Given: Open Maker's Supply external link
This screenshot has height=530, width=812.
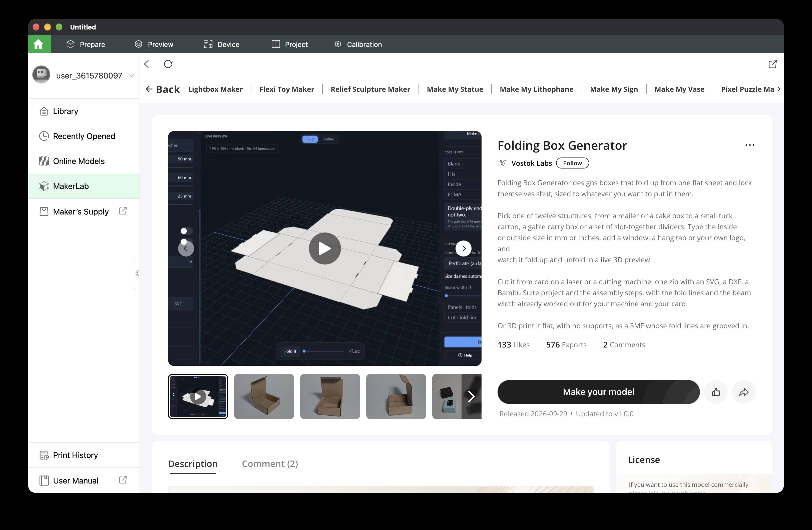Looking at the screenshot, I should (x=123, y=211).
